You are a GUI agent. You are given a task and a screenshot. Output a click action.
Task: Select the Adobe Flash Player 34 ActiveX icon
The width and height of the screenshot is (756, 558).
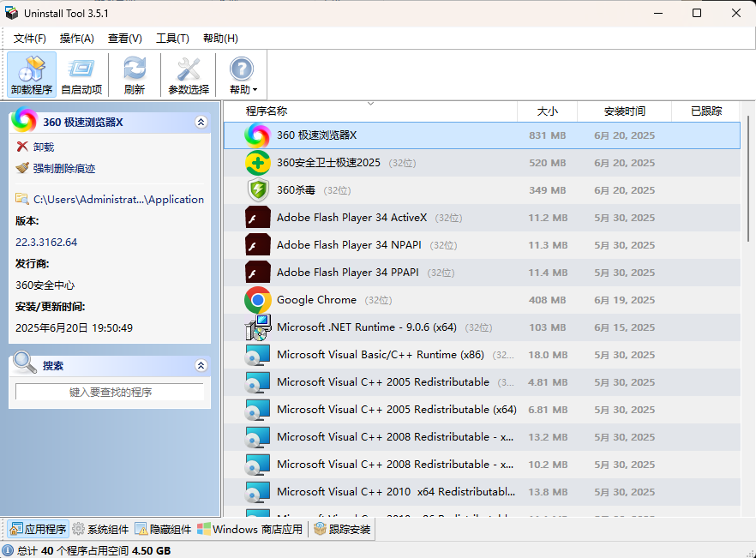(x=257, y=218)
